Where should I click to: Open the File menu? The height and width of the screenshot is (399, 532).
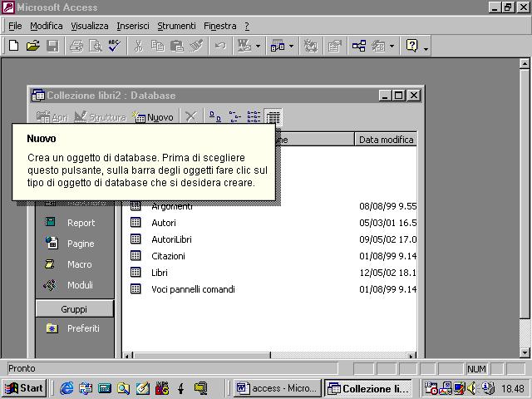pos(15,26)
